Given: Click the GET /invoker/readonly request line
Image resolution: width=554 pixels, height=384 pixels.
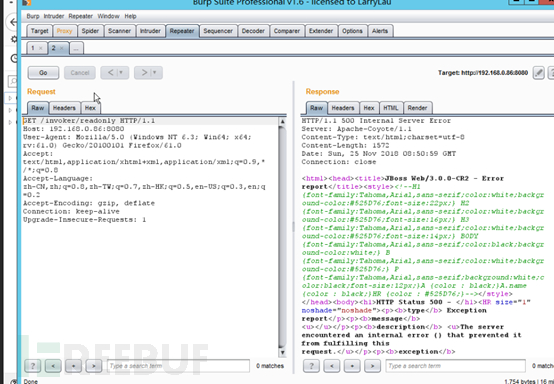Looking at the screenshot, I should pos(89,121).
